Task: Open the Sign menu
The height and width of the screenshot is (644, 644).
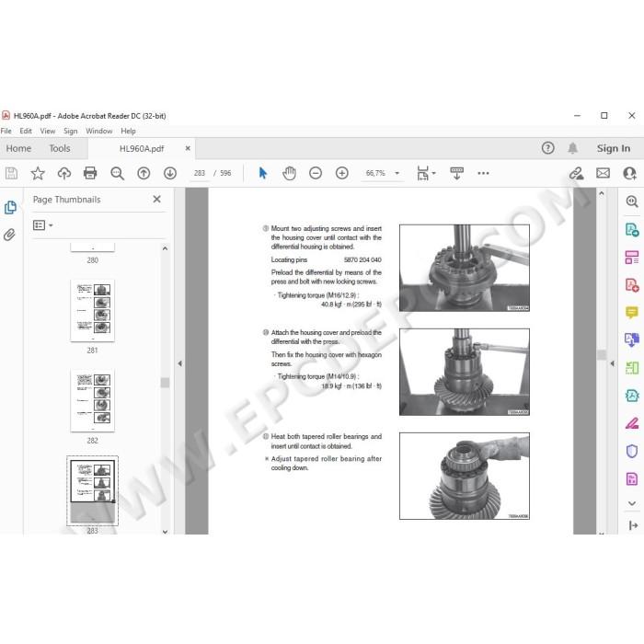Action: pyautogui.click(x=71, y=131)
